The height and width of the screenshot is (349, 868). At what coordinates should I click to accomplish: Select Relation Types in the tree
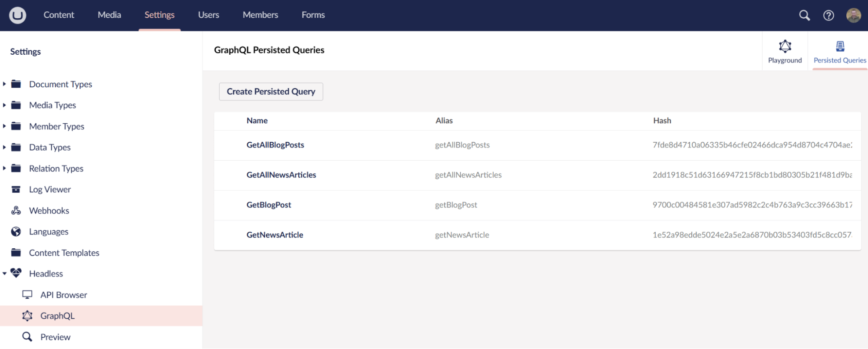click(56, 168)
